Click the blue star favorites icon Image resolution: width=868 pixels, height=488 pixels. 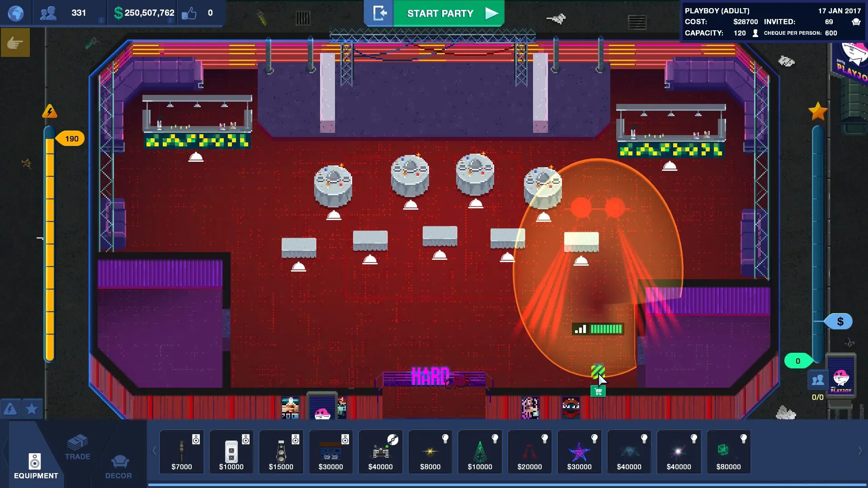32,409
